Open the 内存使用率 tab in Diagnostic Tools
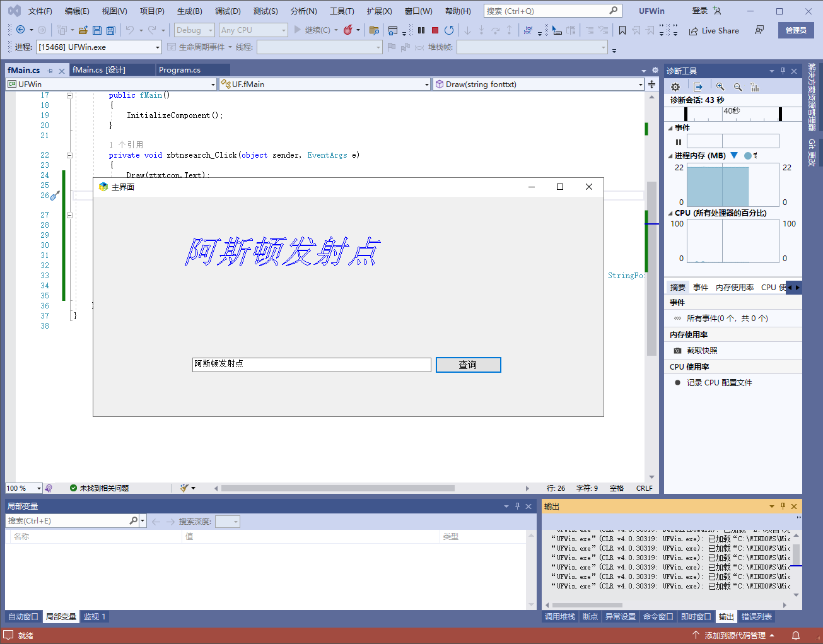The width and height of the screenshot is (823, 644). (x=735, y=288)
